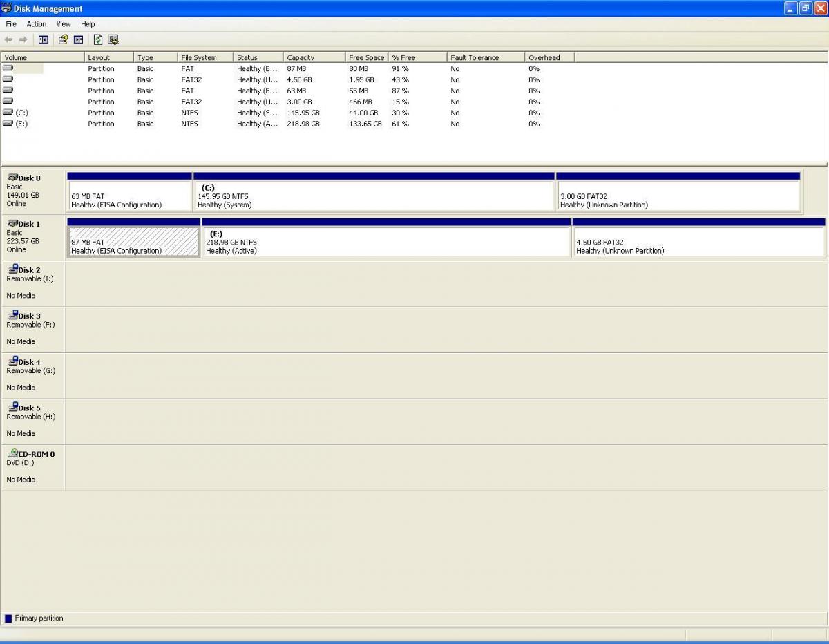Click the Healthy (A... status cell
Screen dimensions: 829x644
(257, 124)
